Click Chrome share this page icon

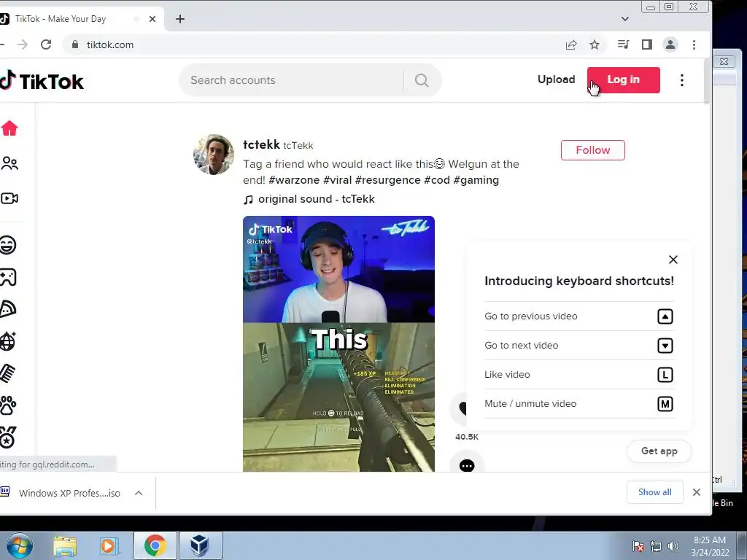tap(570, 44)
